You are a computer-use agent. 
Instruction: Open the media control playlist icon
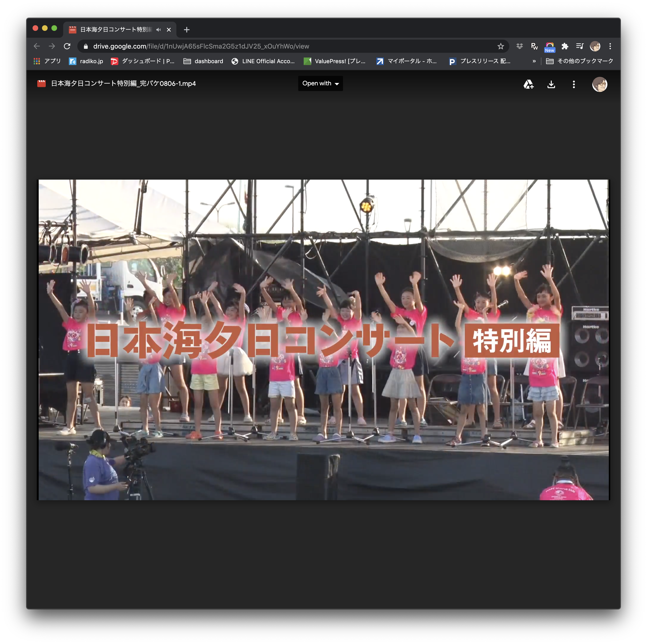[580, 46]
